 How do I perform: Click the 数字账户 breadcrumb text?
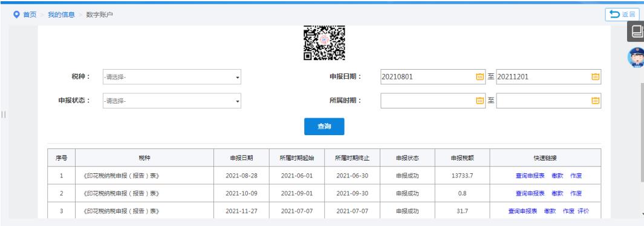[99, 15]
